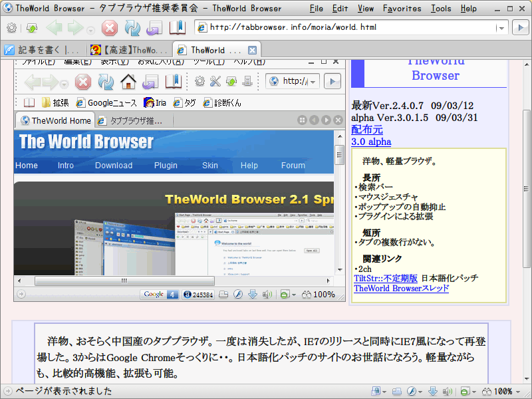Click Skin in The World Browser nav bar

point(210,165)
